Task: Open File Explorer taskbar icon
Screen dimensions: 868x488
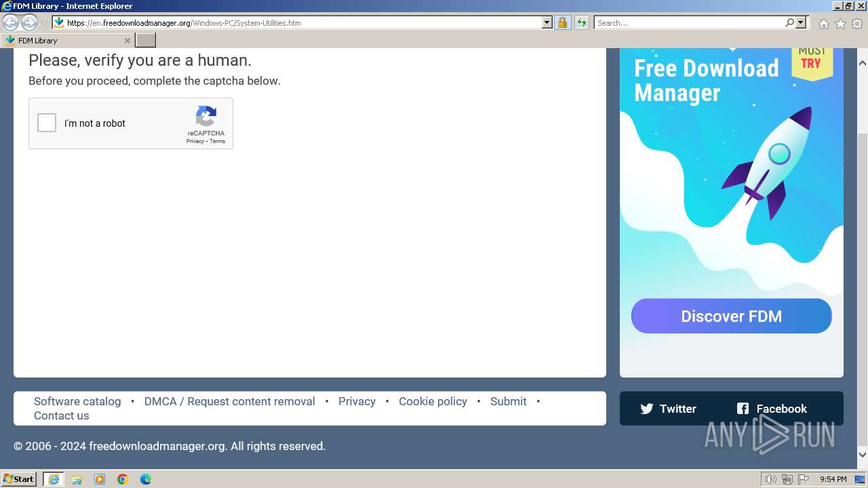Action: (x=77, y=479)
